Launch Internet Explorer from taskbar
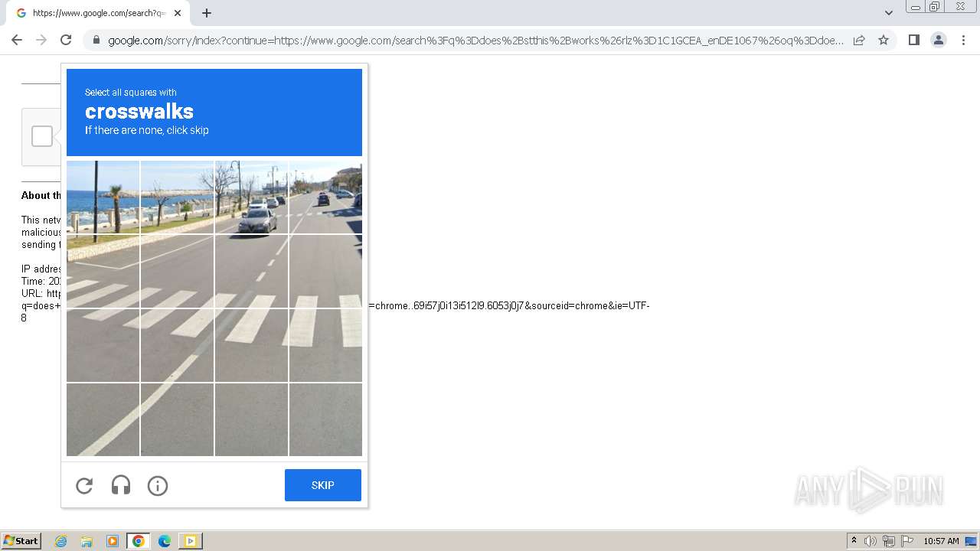 (61, 541)
